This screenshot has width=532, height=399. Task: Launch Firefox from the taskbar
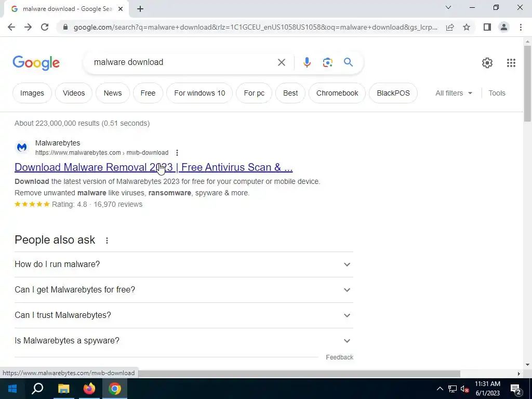click(x=89, y=389)
